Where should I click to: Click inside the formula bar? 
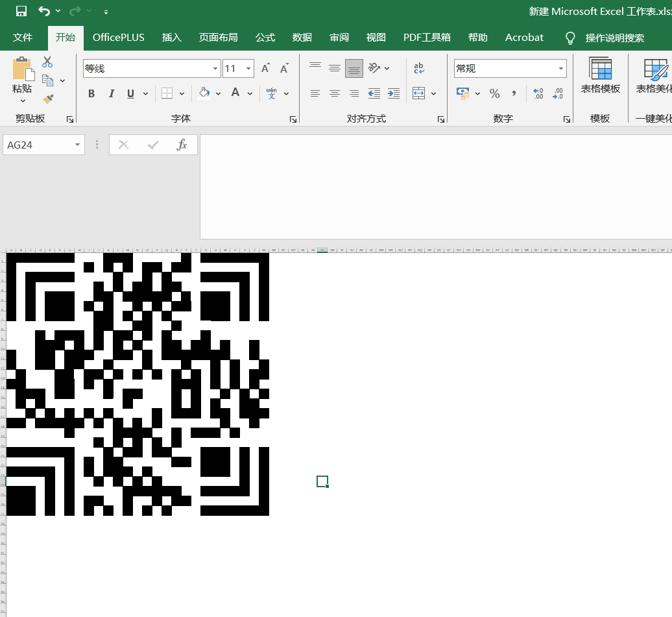436,186
